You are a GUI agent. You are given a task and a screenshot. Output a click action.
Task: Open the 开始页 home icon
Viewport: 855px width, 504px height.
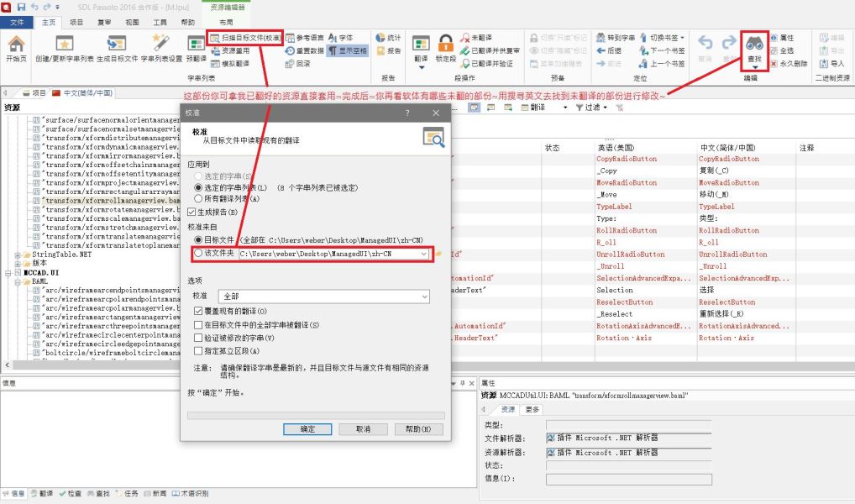16,49
